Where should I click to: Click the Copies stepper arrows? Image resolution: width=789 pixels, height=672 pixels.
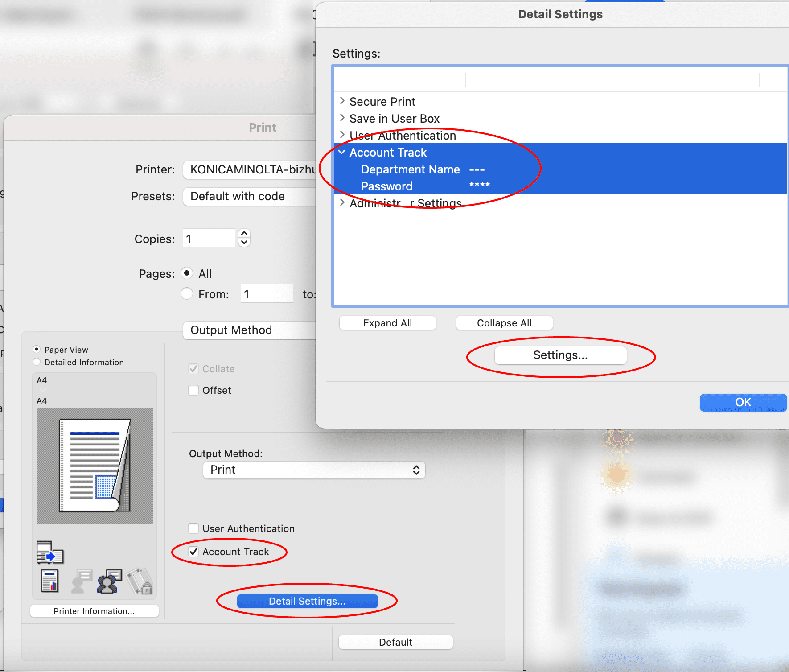(244, 238)
